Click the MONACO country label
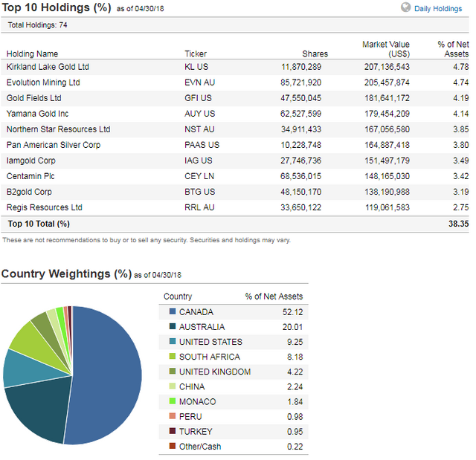Image resolution: width=476 pixels, height=460 pixels. 197,402
